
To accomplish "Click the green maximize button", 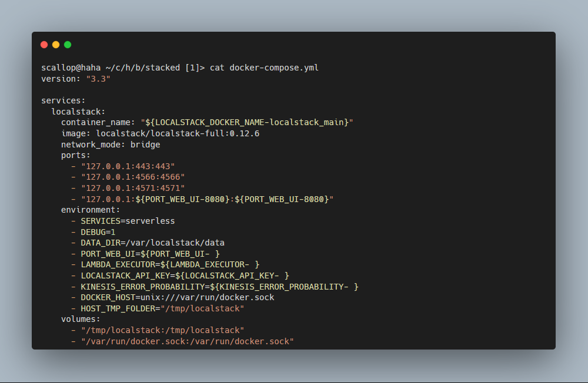I will 68,44.
